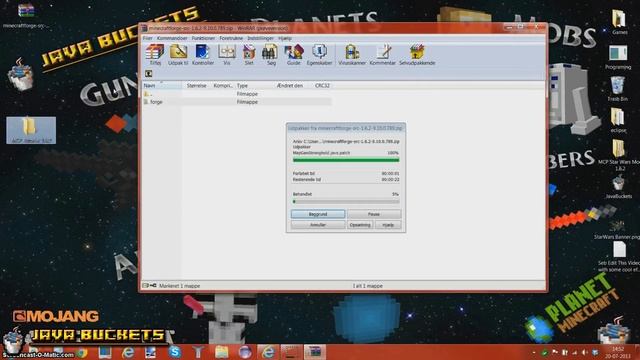Click the Slet (delete) toolbar icon
The image size is (640, 360).
click(249, 55)
